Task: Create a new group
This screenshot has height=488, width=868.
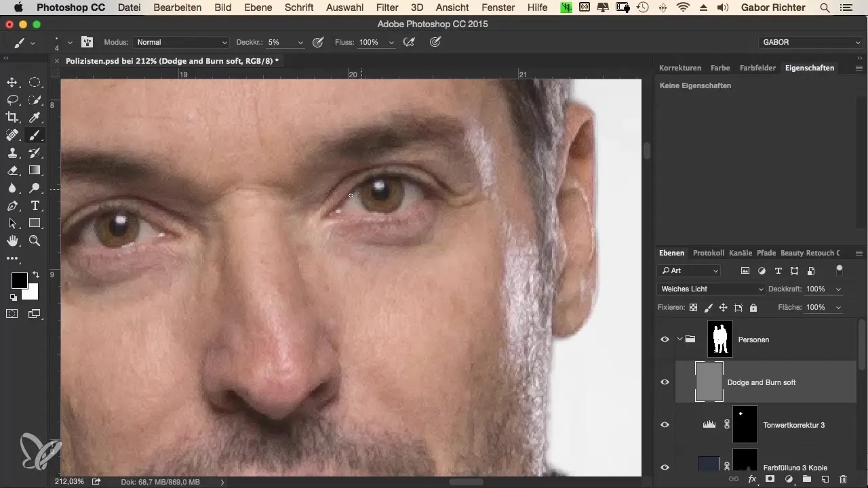Action: tap(807, 479)
